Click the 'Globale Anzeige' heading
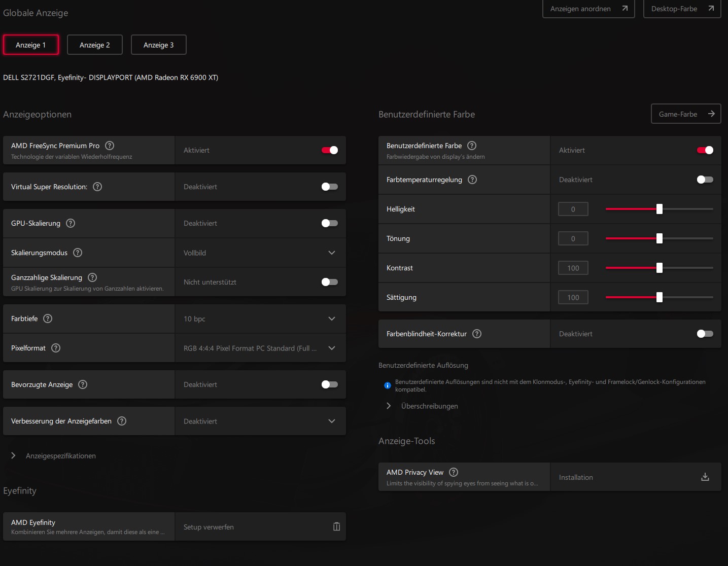Screen dimensions: 728x566 tap(36, 13)
